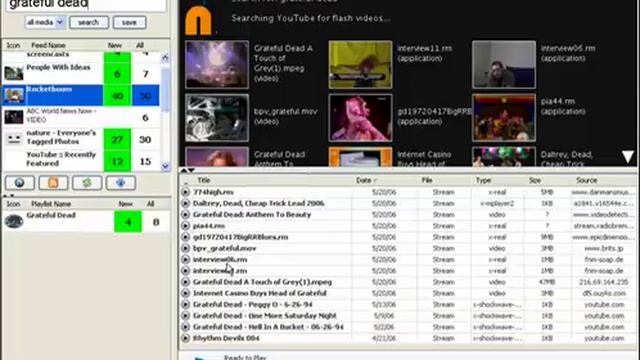Viewport: 640px width, 360px height.
Task: Select the Rocketboom feed icon
Action: pos(14,95)
